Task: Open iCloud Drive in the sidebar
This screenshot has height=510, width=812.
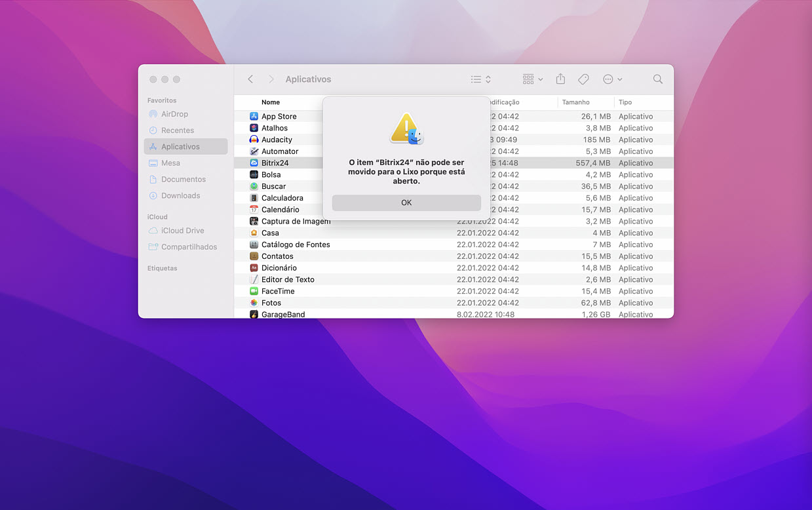Action: 182,231
